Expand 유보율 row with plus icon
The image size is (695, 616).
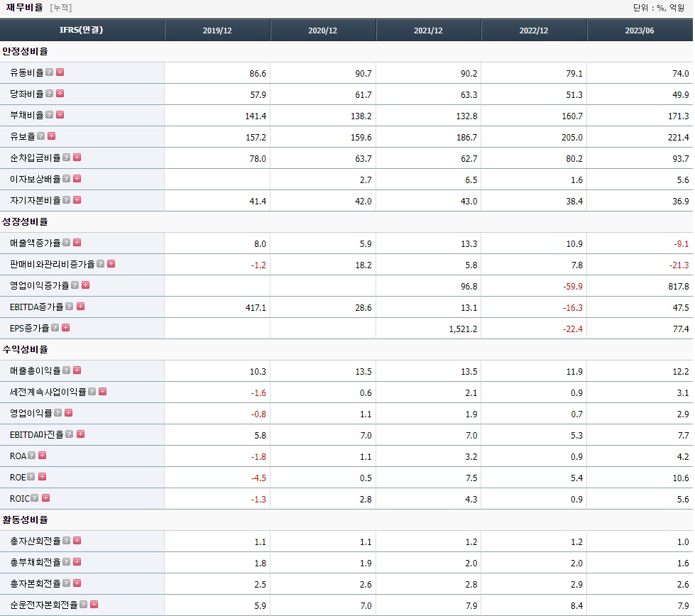click(52, 136)
